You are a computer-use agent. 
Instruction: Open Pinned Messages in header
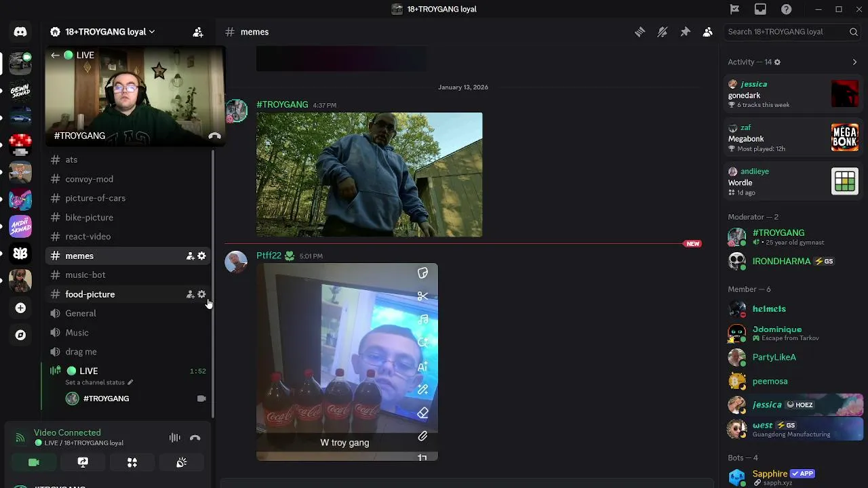[685, 32]
